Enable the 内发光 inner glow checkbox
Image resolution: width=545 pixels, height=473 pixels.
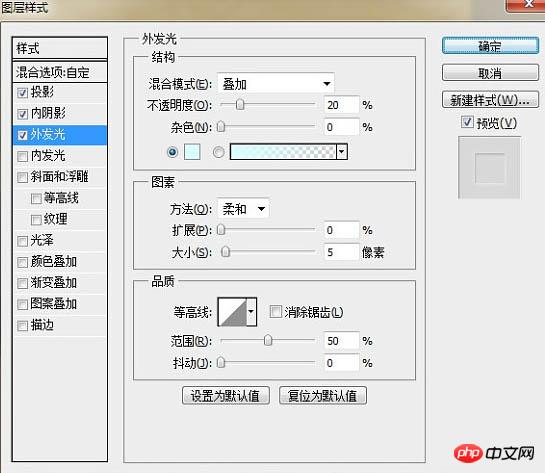23,156
